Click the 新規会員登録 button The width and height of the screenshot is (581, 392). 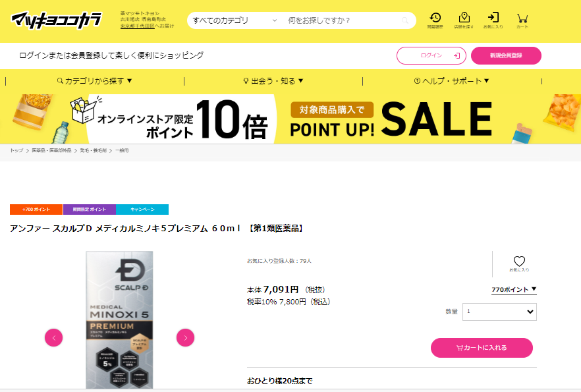tap(506, 55)
